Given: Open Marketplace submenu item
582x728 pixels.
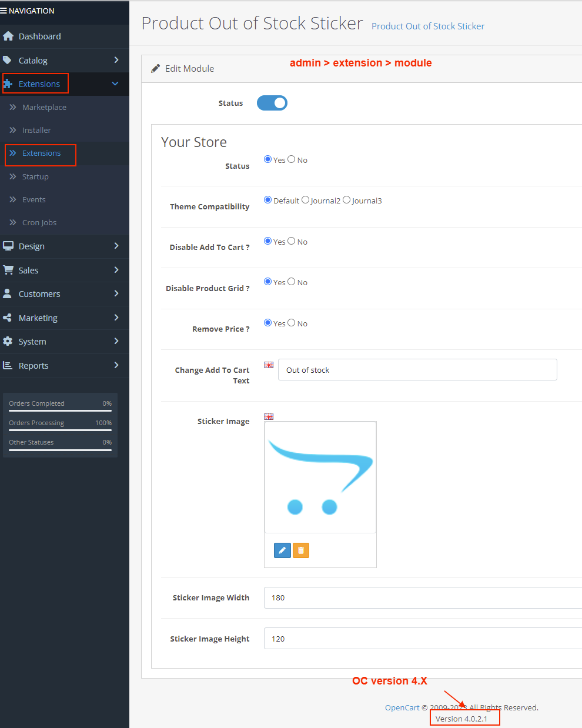Looking at the screenshot, I should pos(44,107).
